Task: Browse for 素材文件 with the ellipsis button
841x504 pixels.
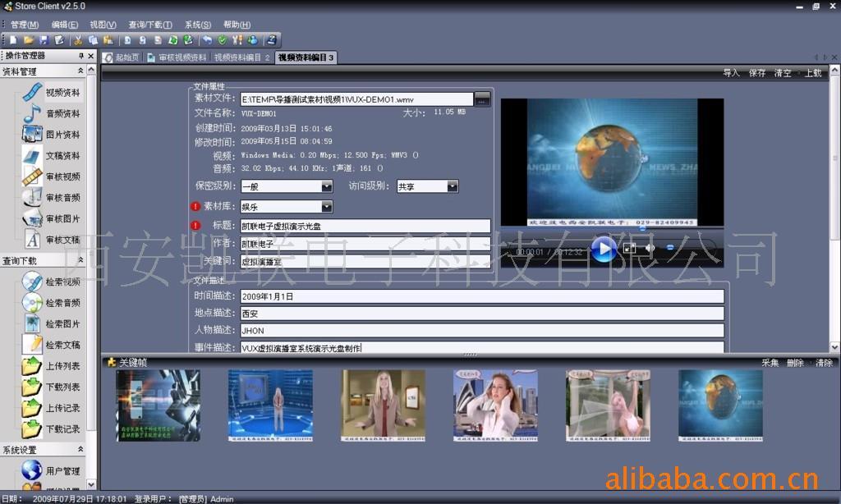Action: click(x=482, y=99)
